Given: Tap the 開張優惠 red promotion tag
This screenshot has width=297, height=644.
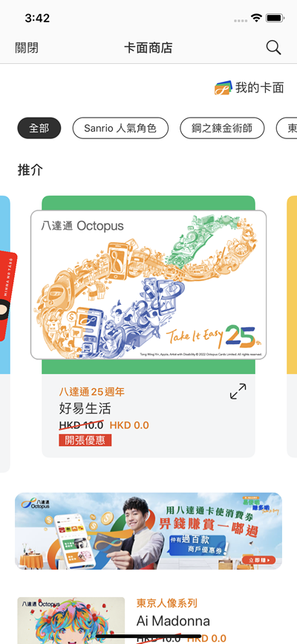Looking at the screenshot, I should [85, 440].
